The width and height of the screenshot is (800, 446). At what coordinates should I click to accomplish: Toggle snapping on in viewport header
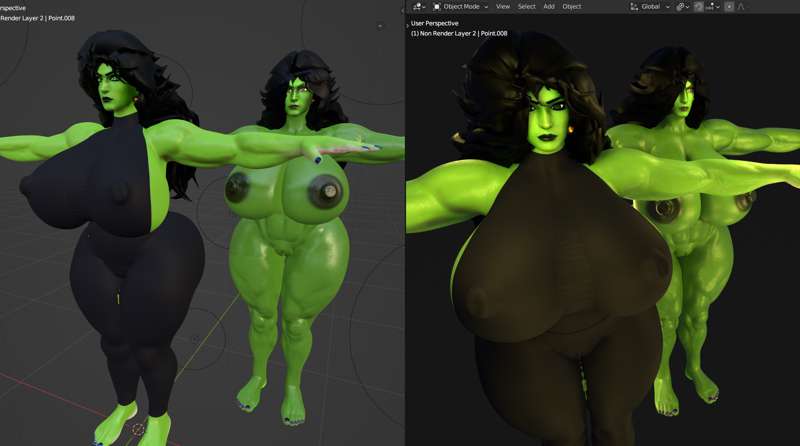click(x=698, y=7)
